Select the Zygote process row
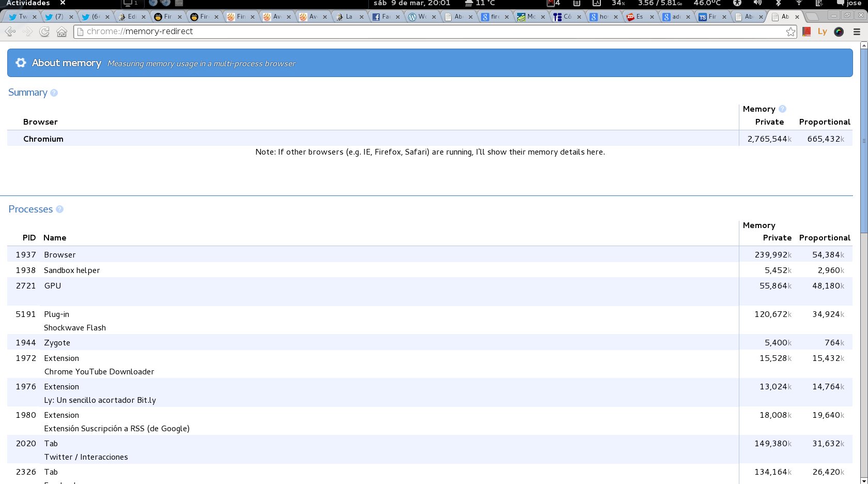Image resolution: width=868 pixels, height=484 pixels. coord(430,342)
